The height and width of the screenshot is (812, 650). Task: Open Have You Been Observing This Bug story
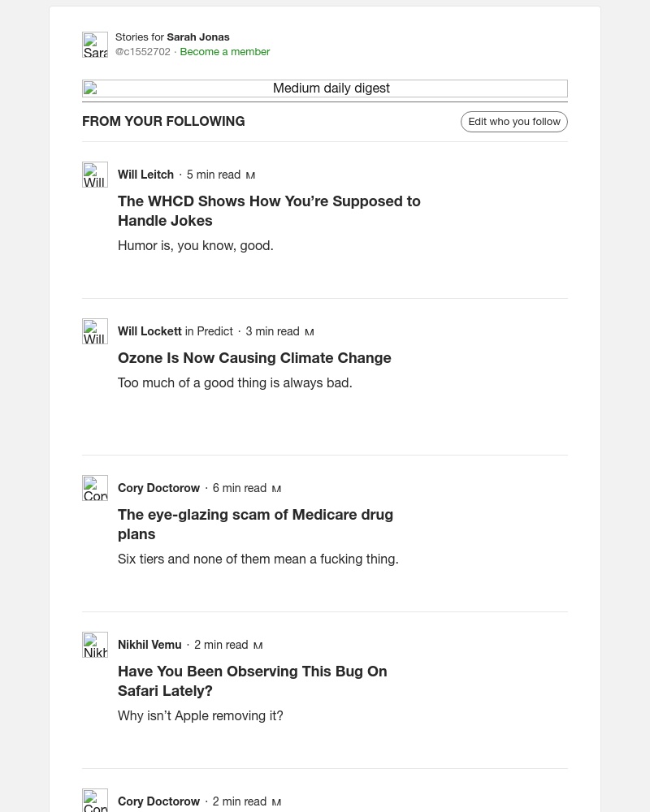pos(253,681)
